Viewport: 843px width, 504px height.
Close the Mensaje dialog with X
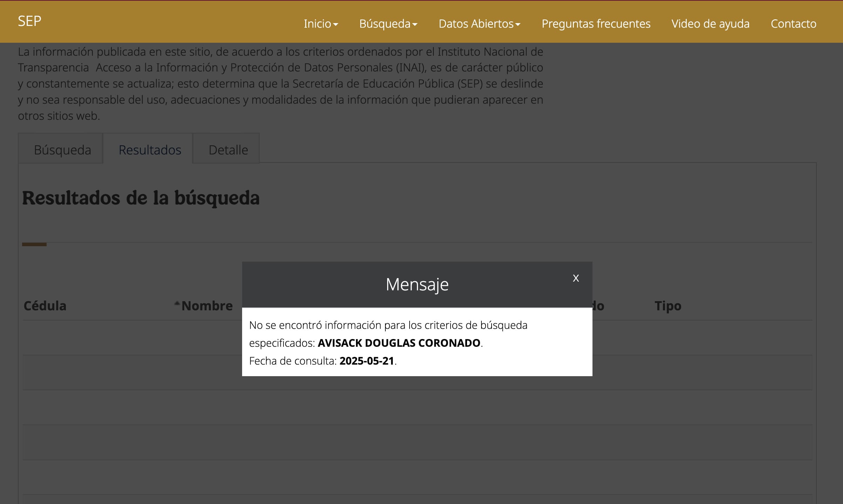click(x=576, y=278)
